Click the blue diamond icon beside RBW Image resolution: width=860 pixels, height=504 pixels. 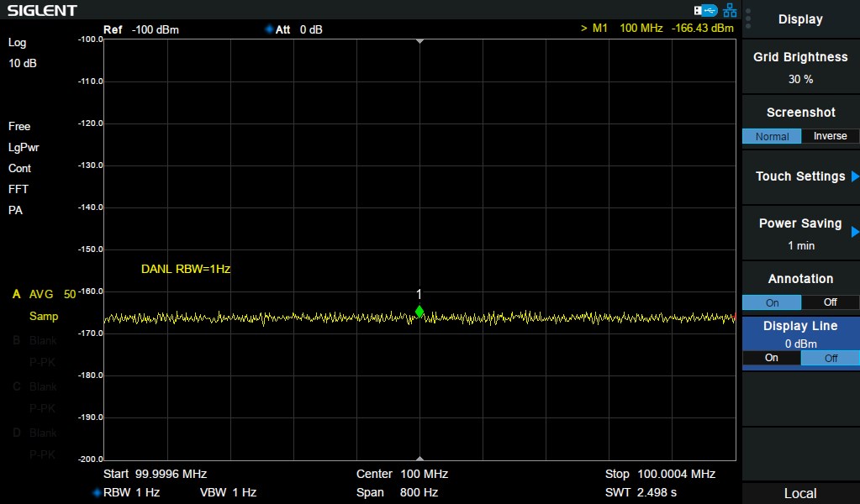[x=97, y=492]
